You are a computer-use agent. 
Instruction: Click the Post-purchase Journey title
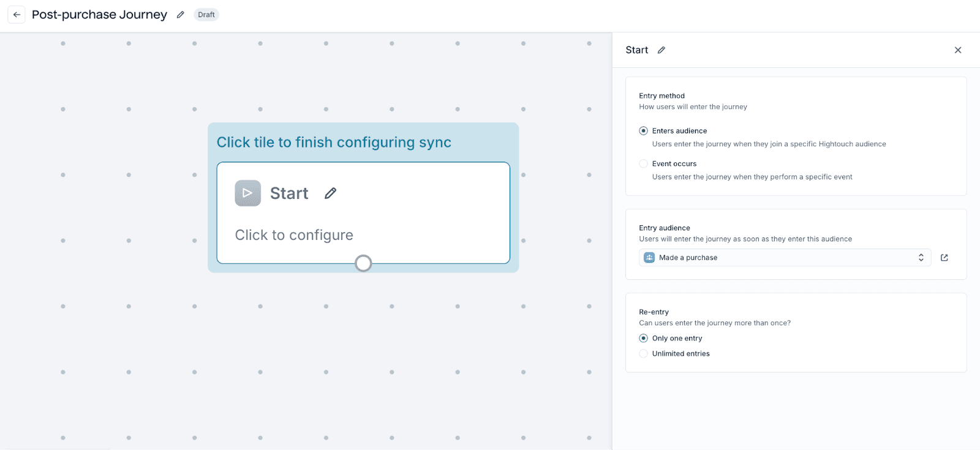pos(99,15)
